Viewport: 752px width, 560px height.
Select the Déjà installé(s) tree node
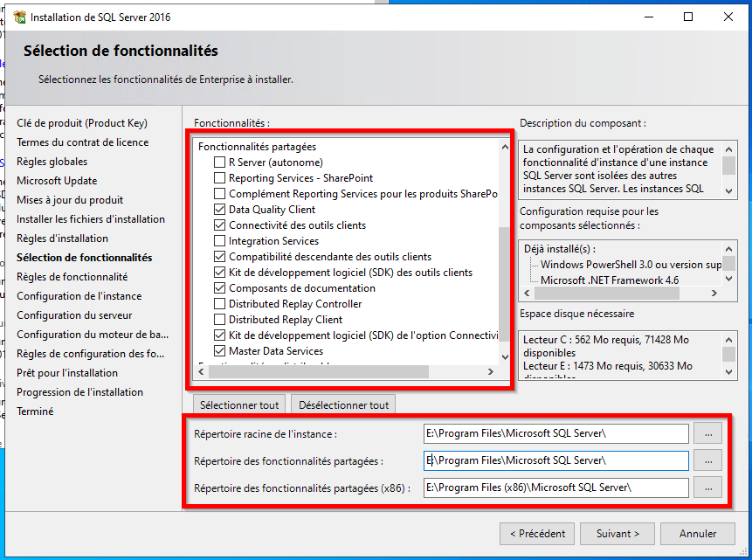coord(560,249)
